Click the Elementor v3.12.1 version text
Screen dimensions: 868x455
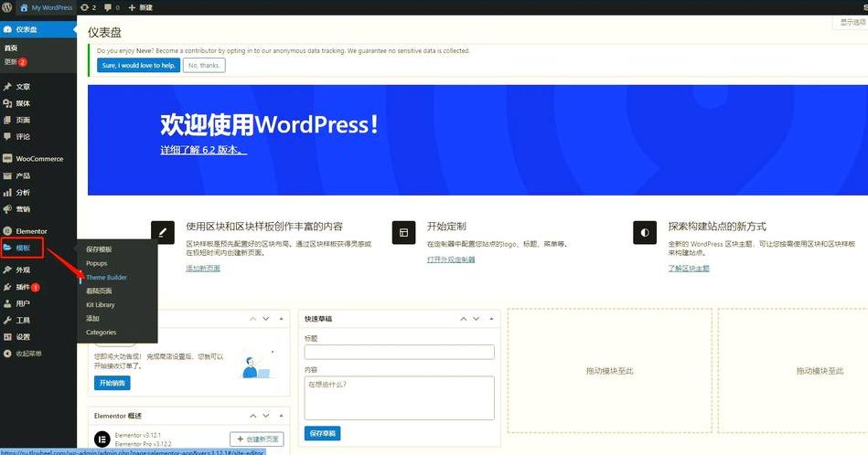138,435
